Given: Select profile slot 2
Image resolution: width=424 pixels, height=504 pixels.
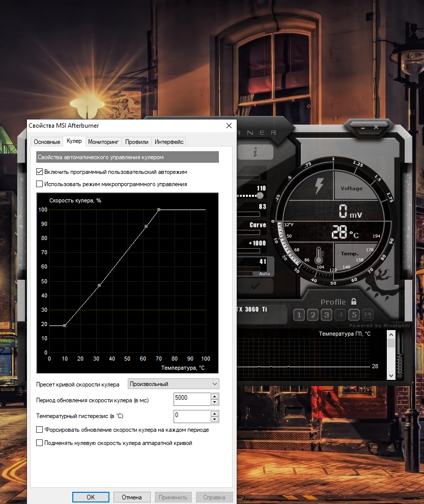Looking at the screenshot, I should pos(313,315).
